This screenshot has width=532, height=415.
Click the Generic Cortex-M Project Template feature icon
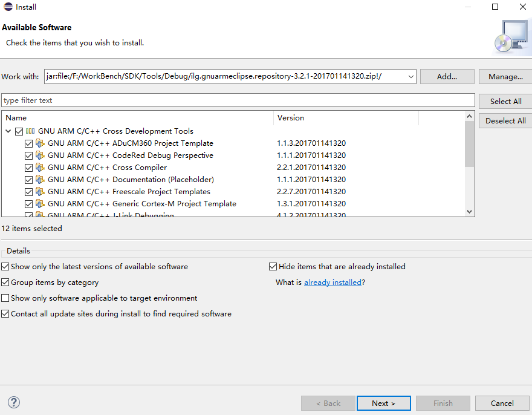40,204
